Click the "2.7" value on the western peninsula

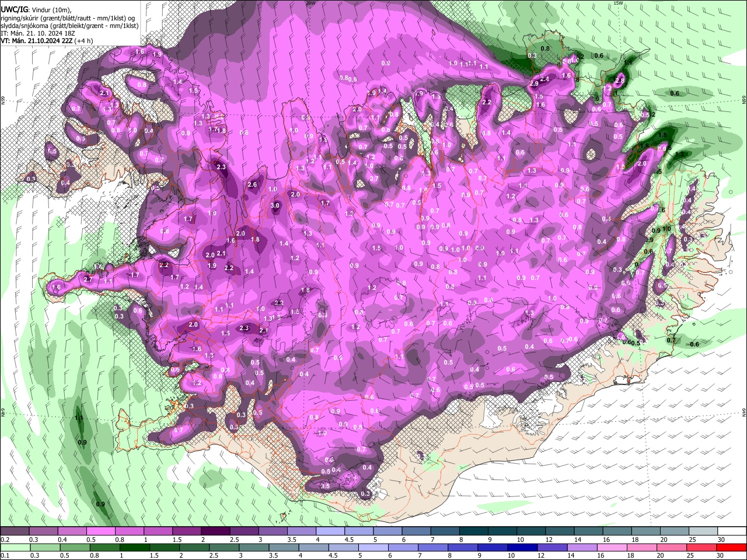tap(89, 279)
